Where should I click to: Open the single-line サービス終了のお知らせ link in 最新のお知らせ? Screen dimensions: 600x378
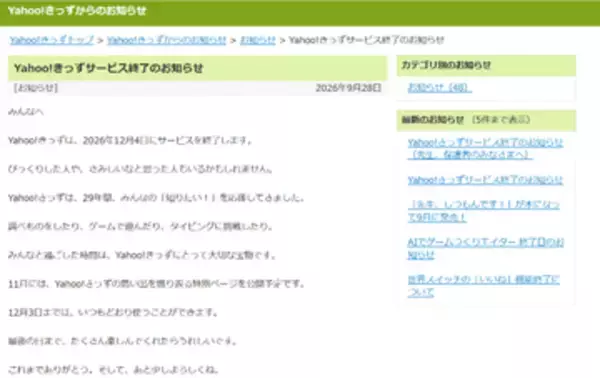point(485,180)
